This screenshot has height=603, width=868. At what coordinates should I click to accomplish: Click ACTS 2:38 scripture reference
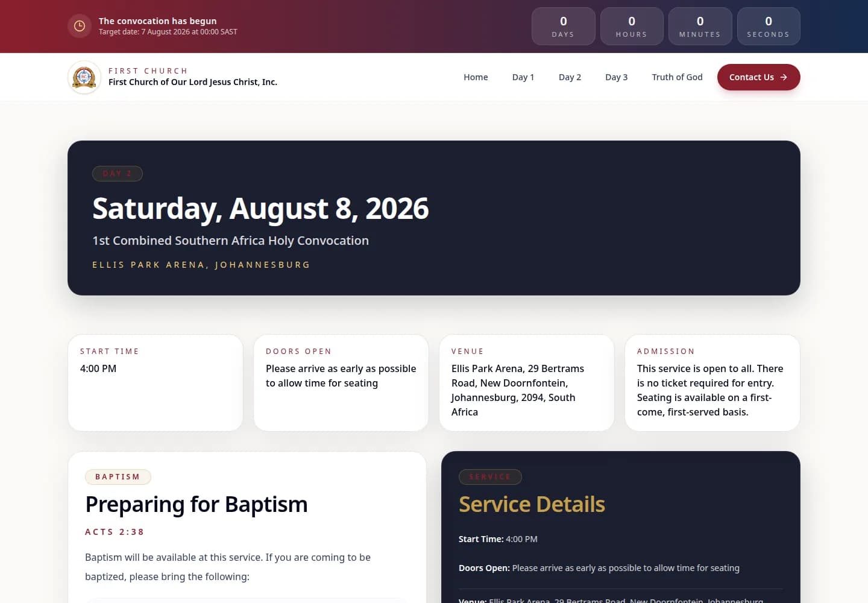[115, 532]
